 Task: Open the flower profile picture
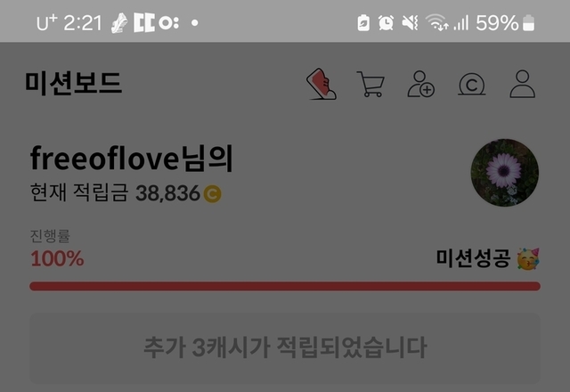point(505,173)
